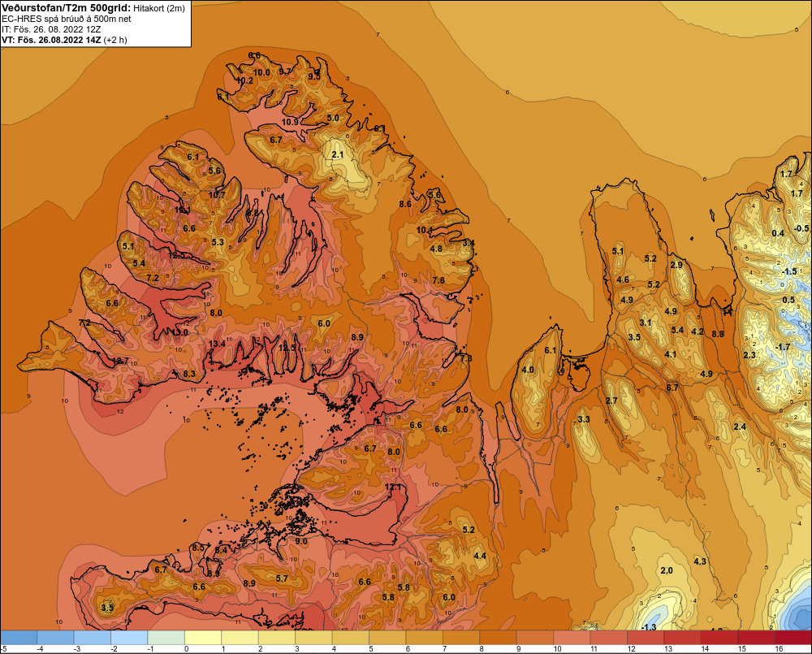
Task: Pick the legend color between 10 and 11
Action: click(x=572, y=638)
